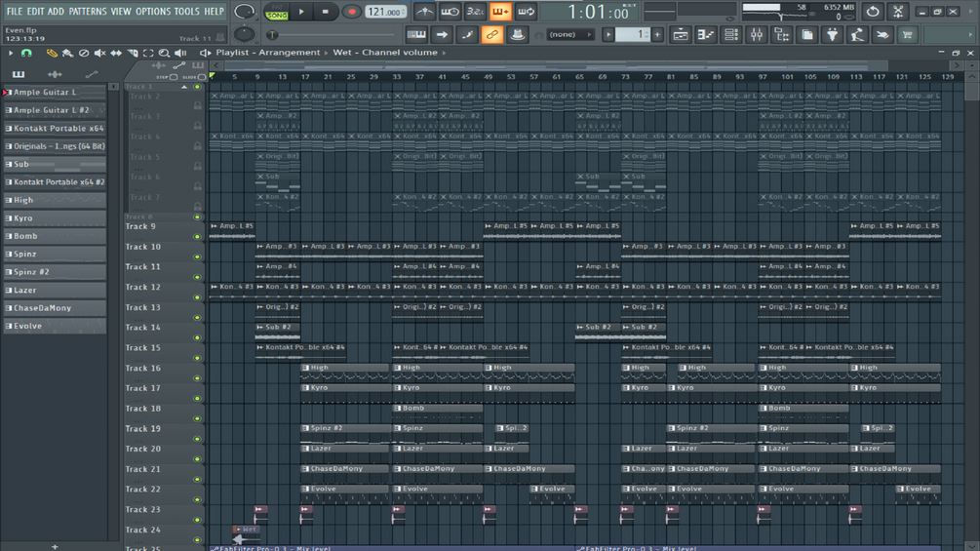The height and width of the screenshot is (551, 980).
Task: Open the browser view icon
Action: point(782,35)
